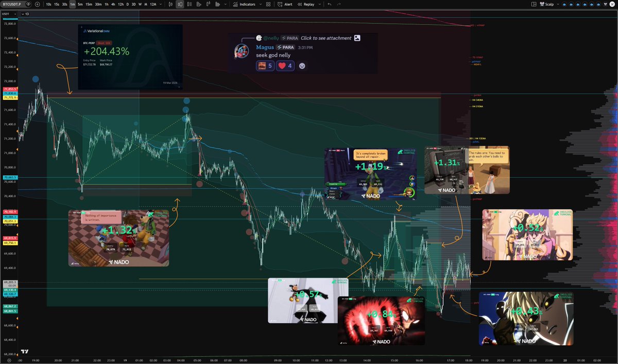The width and height of the screenshot is (618, 364).
Task: Create a new Alert
Action: pyautogui.click(x=285, y=4)
